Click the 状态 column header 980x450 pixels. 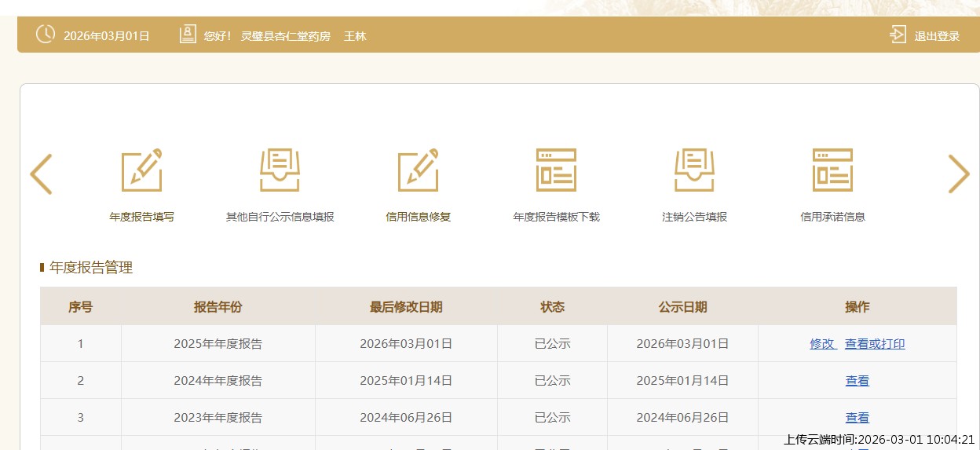click(552, 307)
